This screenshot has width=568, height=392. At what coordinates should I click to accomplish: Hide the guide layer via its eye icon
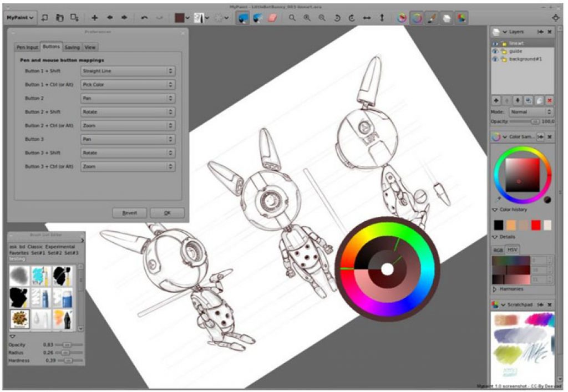495,50
